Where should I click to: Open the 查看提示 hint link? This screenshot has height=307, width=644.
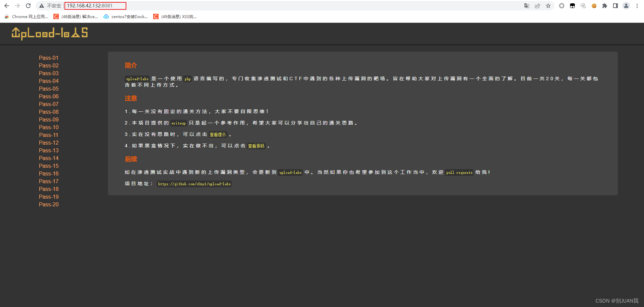[x=218, y=134]
